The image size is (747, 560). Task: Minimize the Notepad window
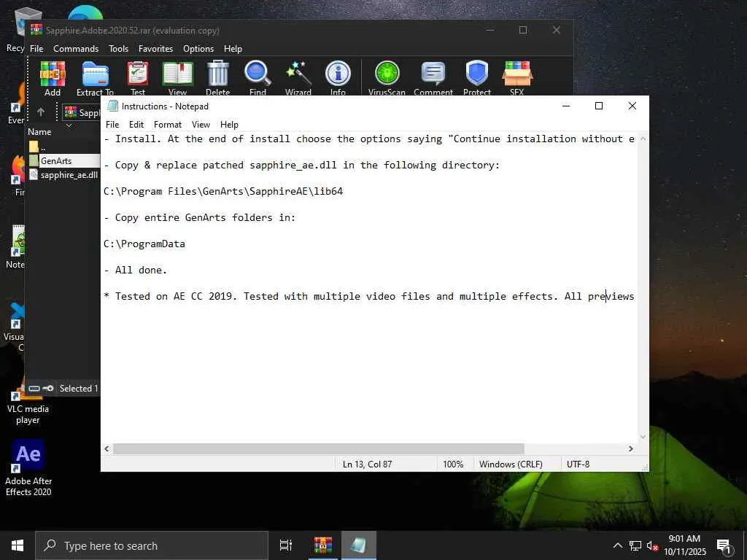coord(566,106)
